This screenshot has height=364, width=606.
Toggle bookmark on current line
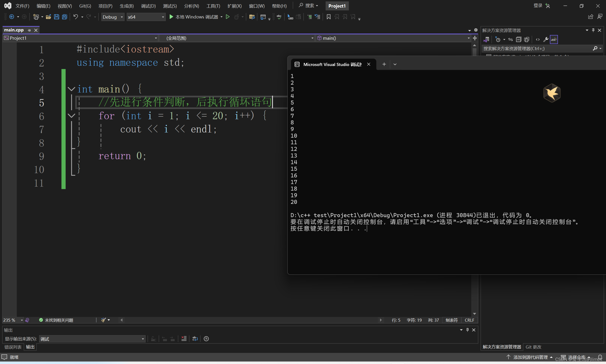tap(328, 17)
